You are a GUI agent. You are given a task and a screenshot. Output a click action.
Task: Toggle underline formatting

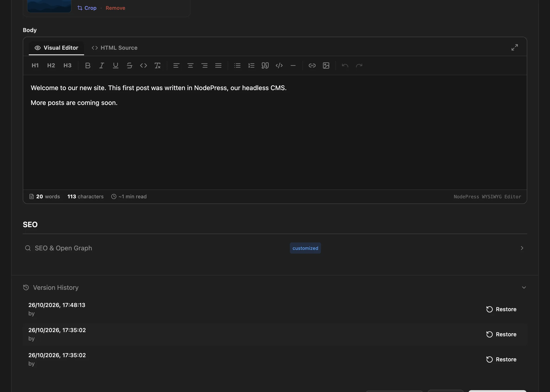pyautogui.click(x=116, y=65)
